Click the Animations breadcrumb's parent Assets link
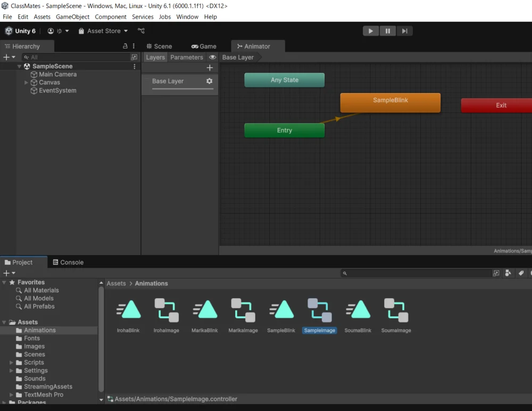The image size is (532, 411). pos(116,284)
